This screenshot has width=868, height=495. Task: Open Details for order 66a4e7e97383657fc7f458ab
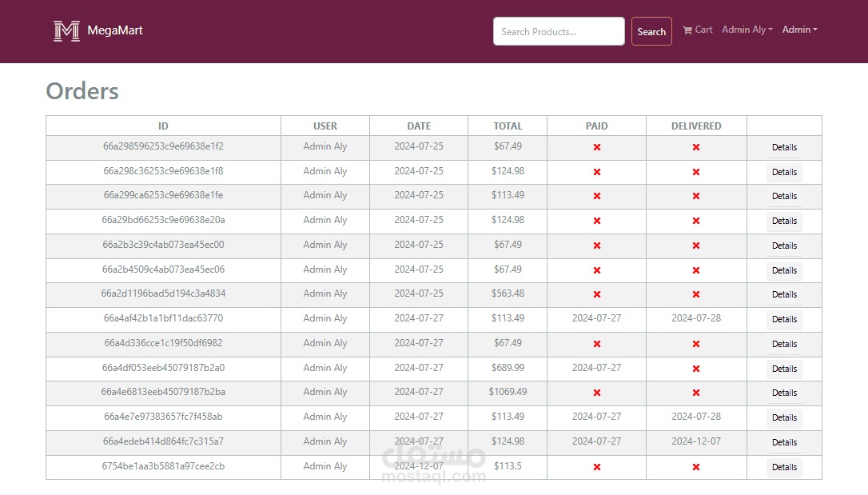784,417
